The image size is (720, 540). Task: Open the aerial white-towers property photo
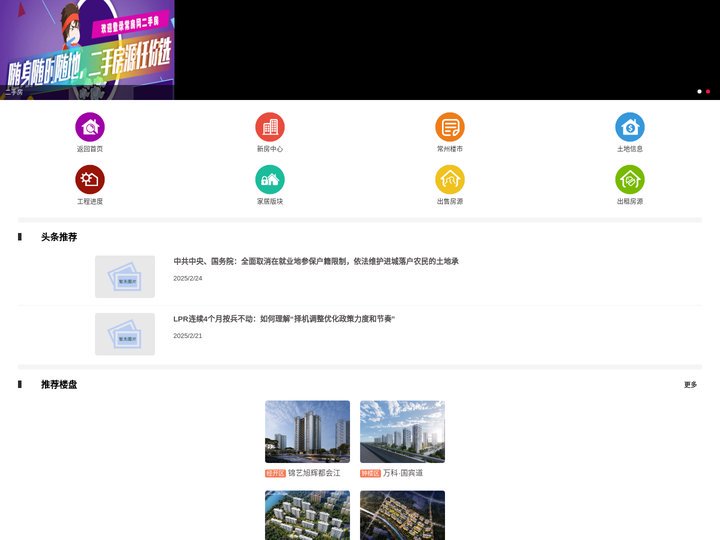click(x=307, y=515)
